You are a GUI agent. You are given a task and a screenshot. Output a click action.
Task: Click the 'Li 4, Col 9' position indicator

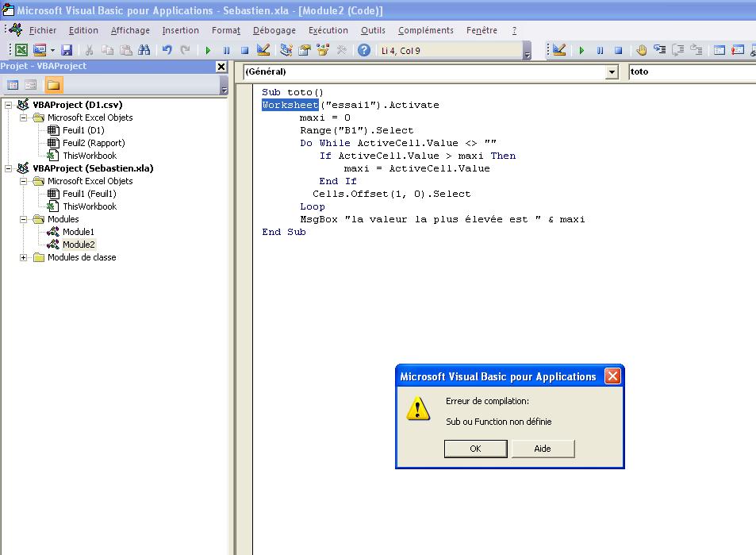(x=401, y=51)
